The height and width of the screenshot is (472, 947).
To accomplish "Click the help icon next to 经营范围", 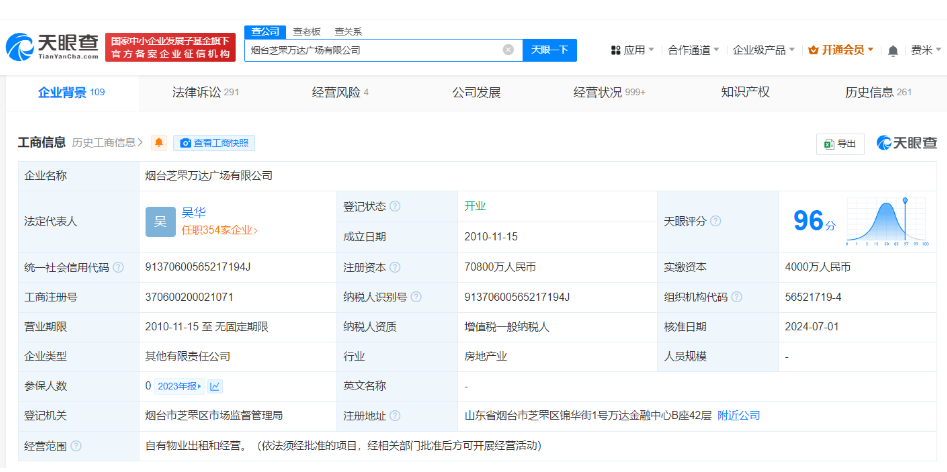I will (76, 446).
